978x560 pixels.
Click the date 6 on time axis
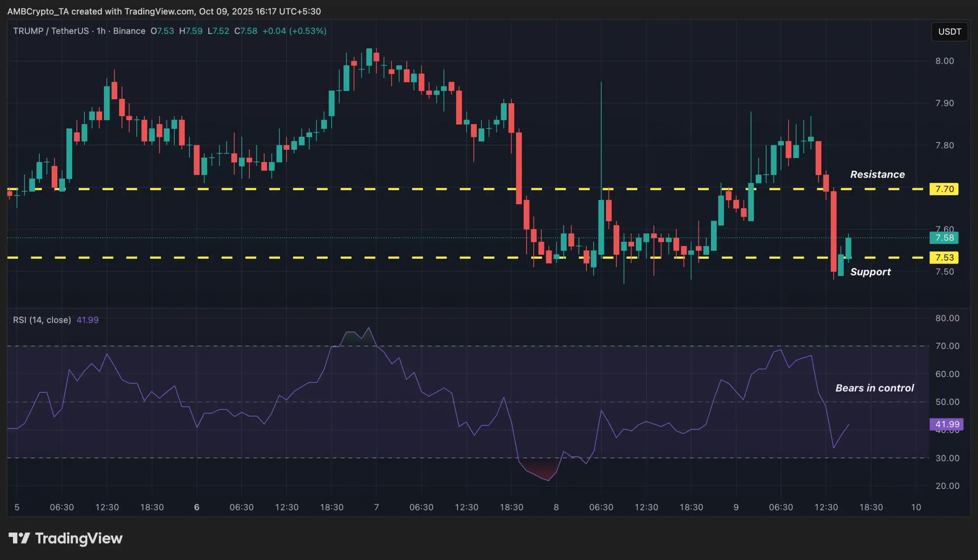[x=196, y=507]
